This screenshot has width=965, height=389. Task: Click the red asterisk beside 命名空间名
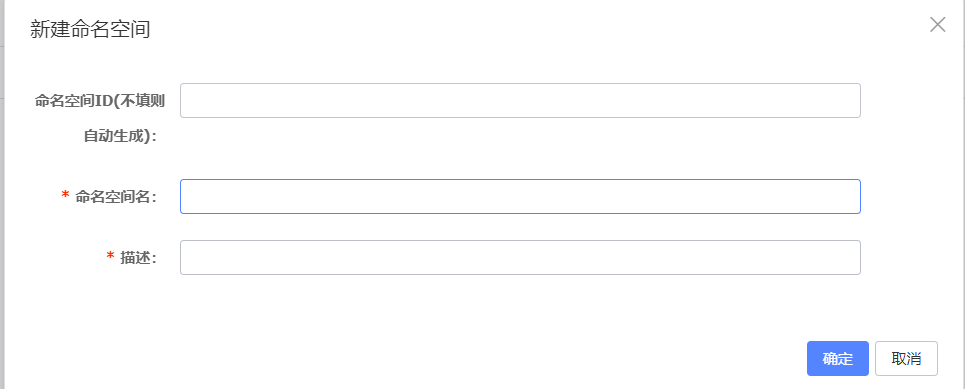(65, 195)
